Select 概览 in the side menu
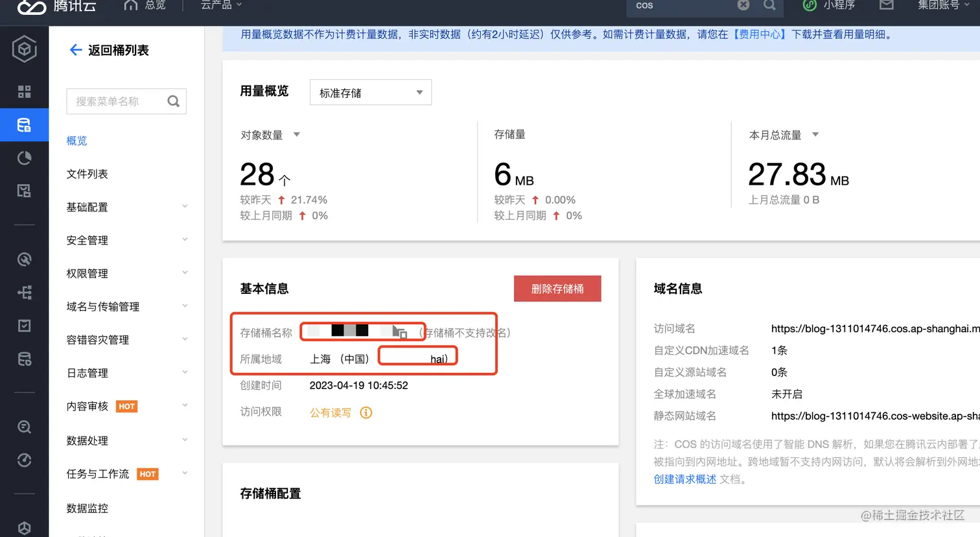The width and height of the screenshot is (980, 537). pyautogui.click(x=76, y=141)
